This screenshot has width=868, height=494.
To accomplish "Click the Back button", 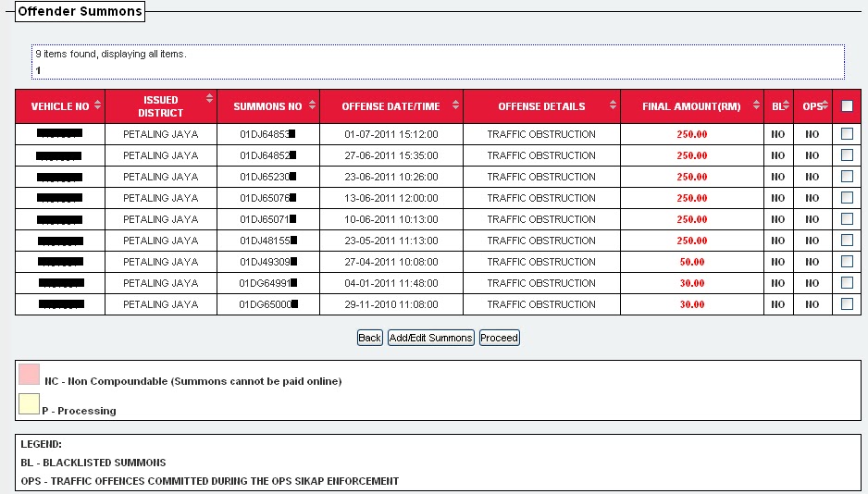I will pos(370,338).
